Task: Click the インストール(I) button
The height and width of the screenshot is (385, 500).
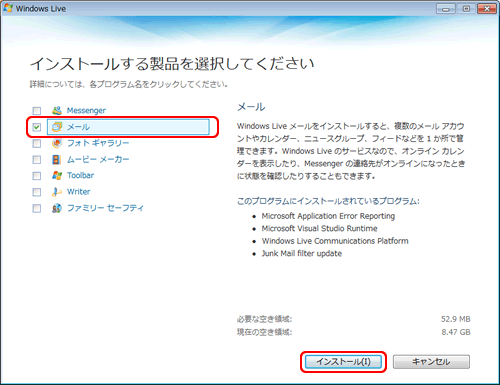Action: pos(343,362)
